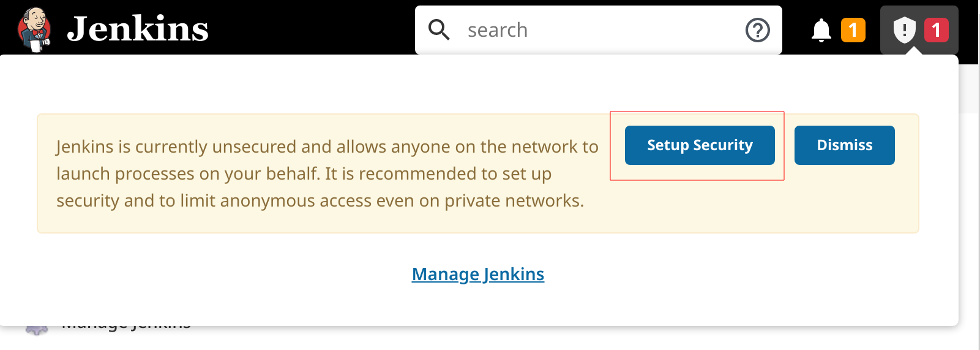
Task: Open the search help question mark icon
Action: pyautogui.click(x=757, y=30)
